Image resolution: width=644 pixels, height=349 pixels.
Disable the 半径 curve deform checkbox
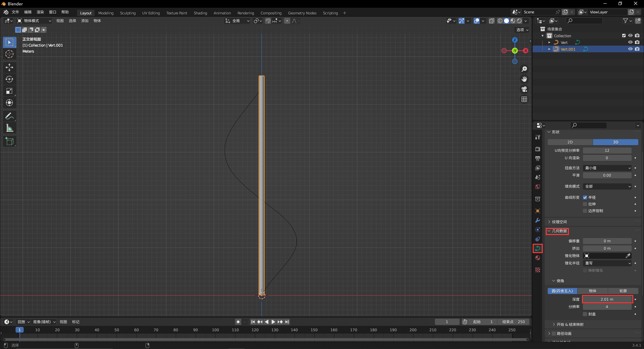pos(585,197)
